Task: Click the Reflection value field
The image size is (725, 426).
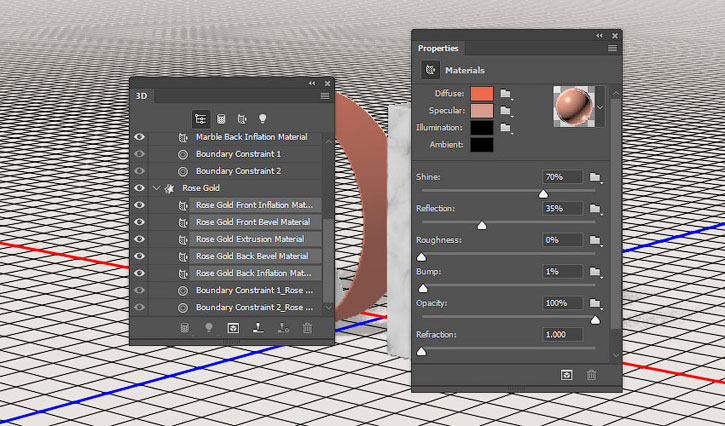Action: click(x=562, y=209)
